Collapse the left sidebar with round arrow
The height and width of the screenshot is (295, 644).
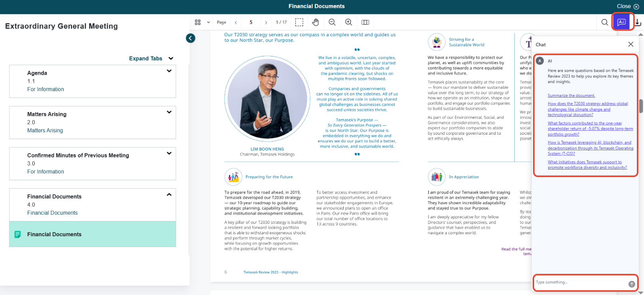pos(190,38)
